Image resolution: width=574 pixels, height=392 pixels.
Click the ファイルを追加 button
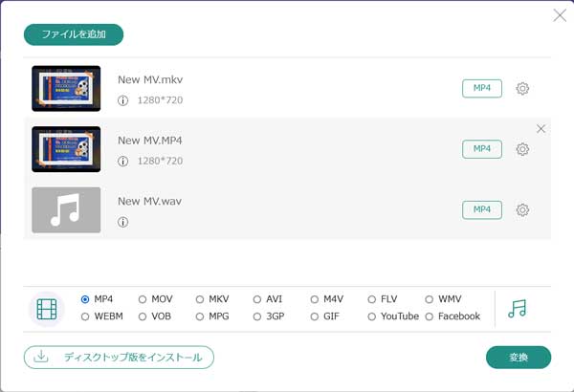click(74, 35)
